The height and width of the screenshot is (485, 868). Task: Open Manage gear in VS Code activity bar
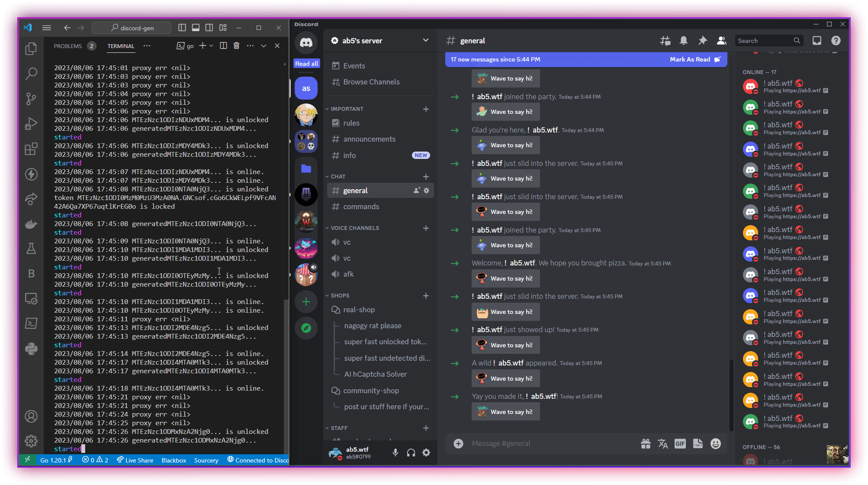[x=31, y=441]
